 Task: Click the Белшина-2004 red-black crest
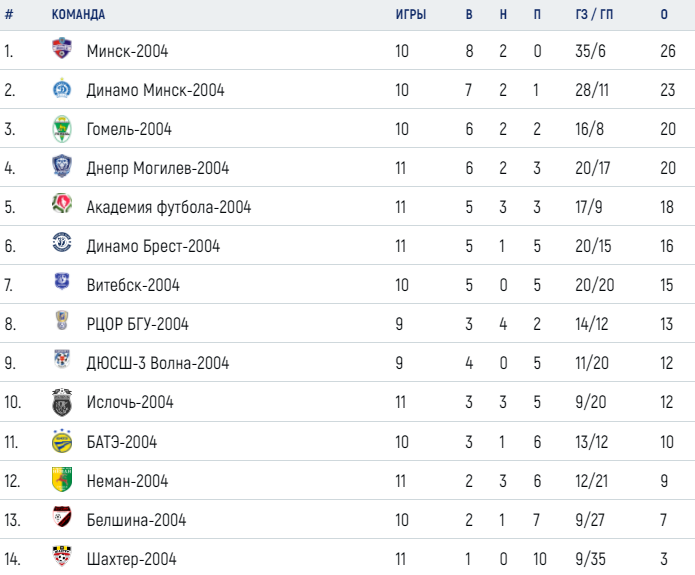coord(62,516)
